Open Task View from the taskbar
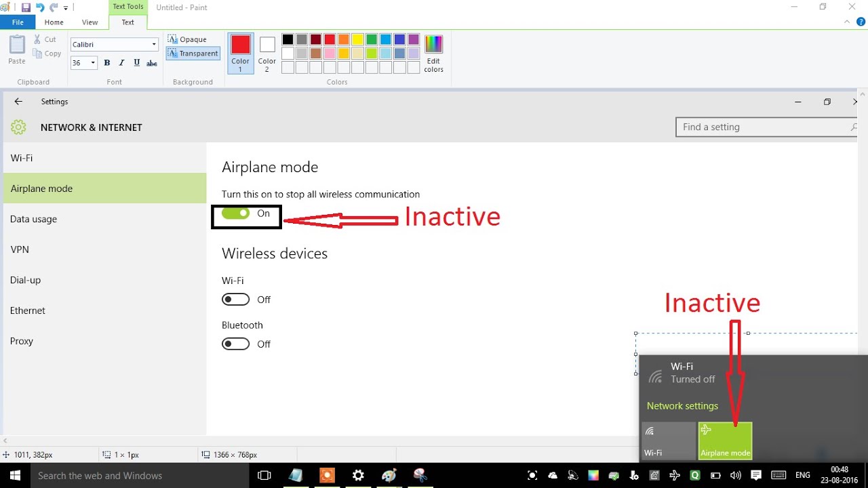The image size is (868, 488). pos(264,475)
